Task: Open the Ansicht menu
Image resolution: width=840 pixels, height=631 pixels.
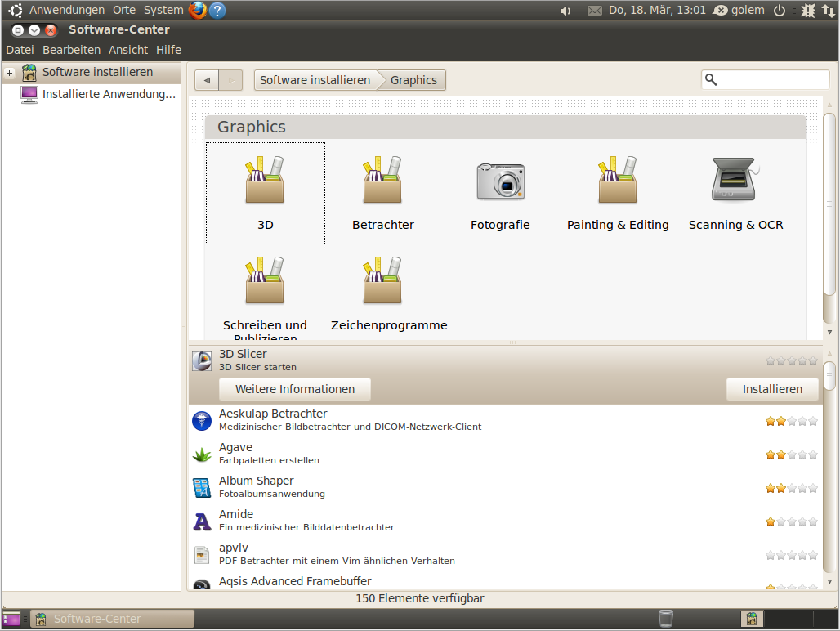Action: pyautogui.click(x=128, y=50)
